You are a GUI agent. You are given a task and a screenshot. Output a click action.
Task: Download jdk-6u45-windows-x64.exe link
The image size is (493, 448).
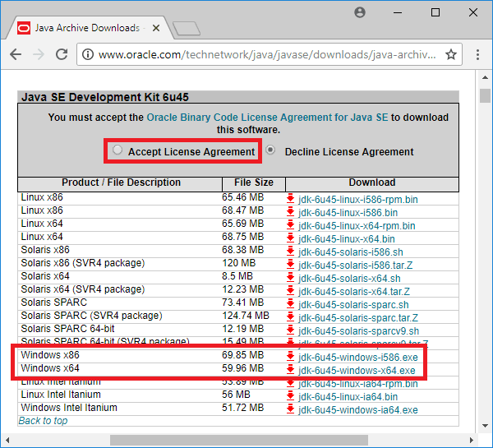(x=357, y=371)
